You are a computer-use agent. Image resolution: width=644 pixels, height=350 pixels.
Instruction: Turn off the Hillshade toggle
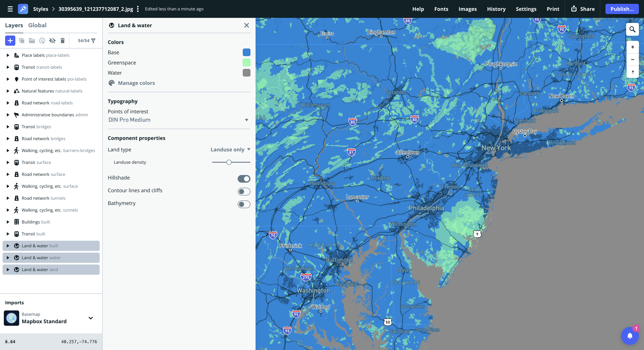tap(244, 178)
